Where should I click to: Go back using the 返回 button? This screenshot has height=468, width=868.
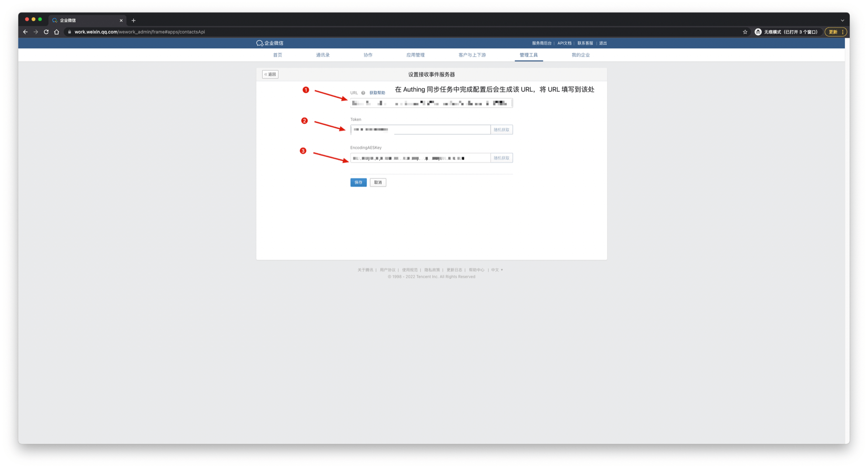(x=270, y=75)
